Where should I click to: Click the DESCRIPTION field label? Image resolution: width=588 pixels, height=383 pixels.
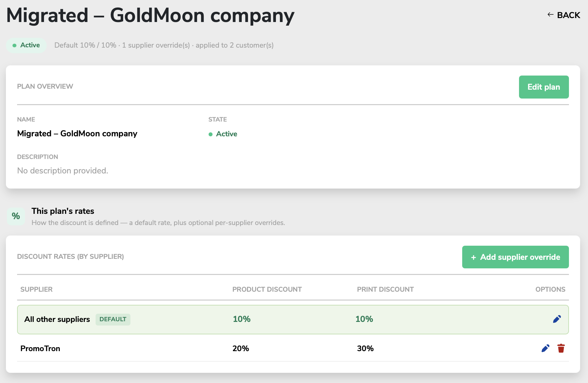(37, 157)
